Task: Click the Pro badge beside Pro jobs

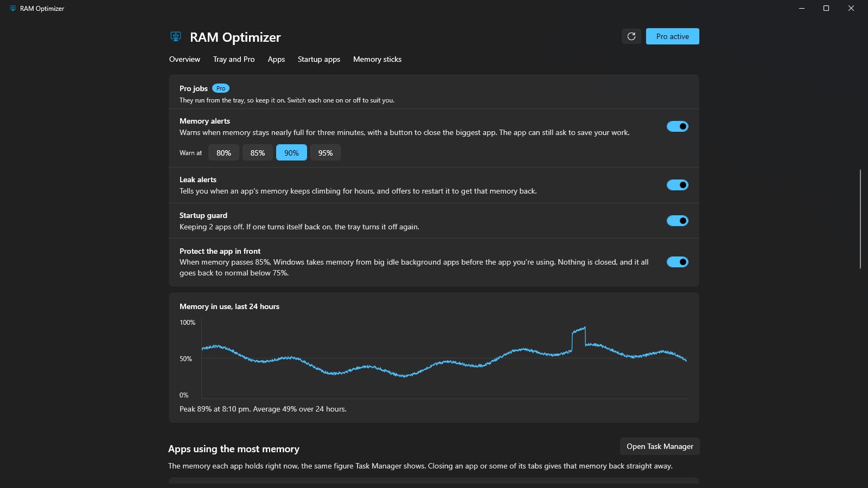Action: (221, 88)
